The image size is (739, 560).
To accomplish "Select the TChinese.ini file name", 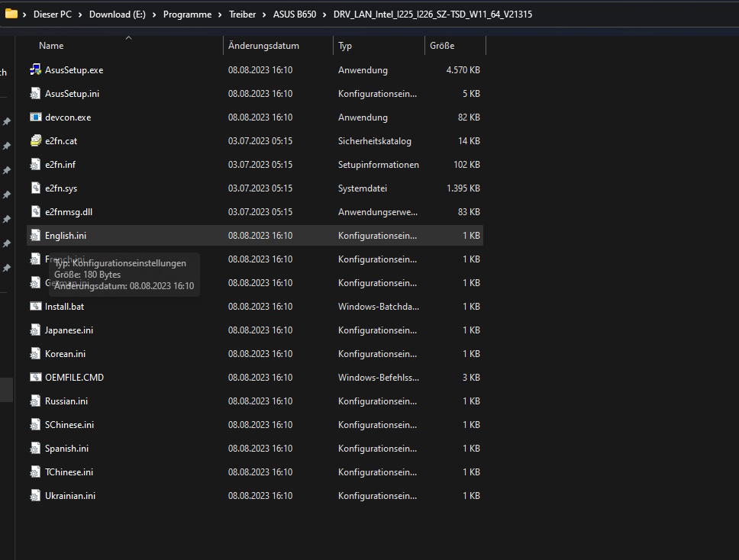I will point(69,472).
